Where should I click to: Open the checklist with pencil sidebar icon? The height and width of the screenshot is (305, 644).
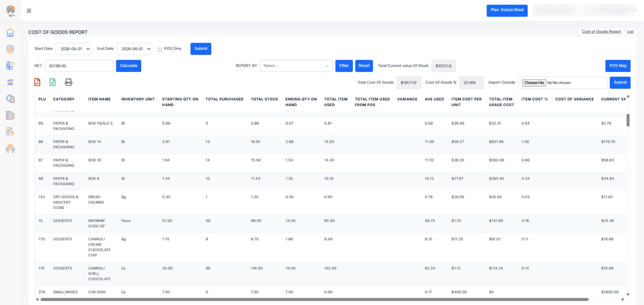click(10, 115)
